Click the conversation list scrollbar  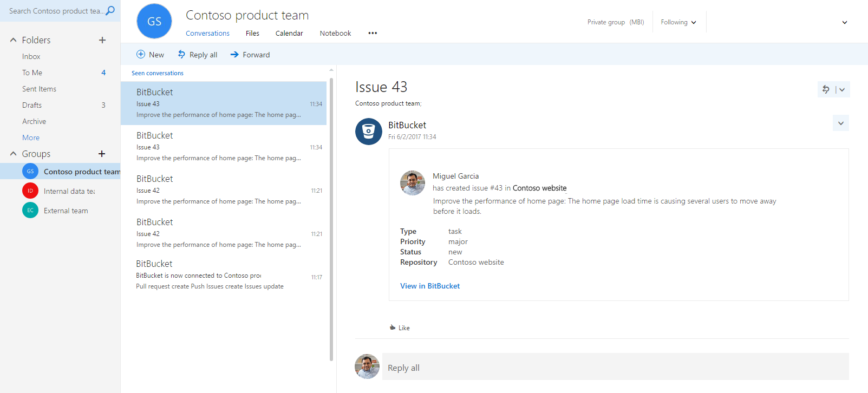click(331, 219)
